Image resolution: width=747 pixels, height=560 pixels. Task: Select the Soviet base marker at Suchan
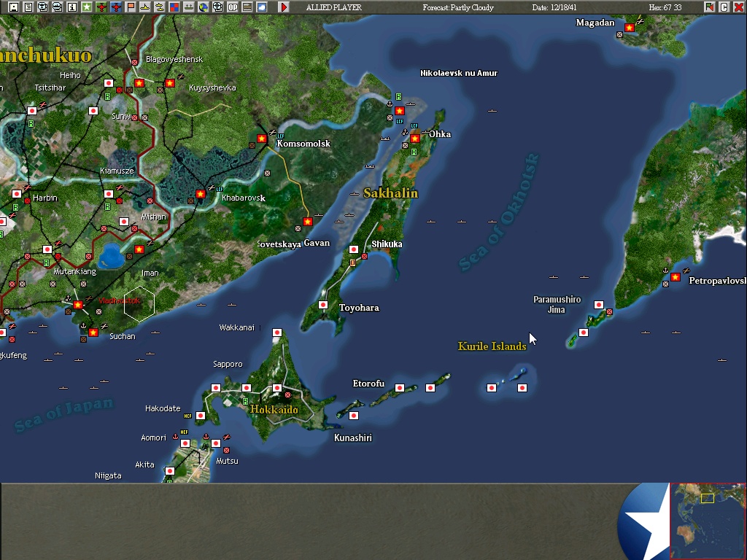[x=93, y=332]
